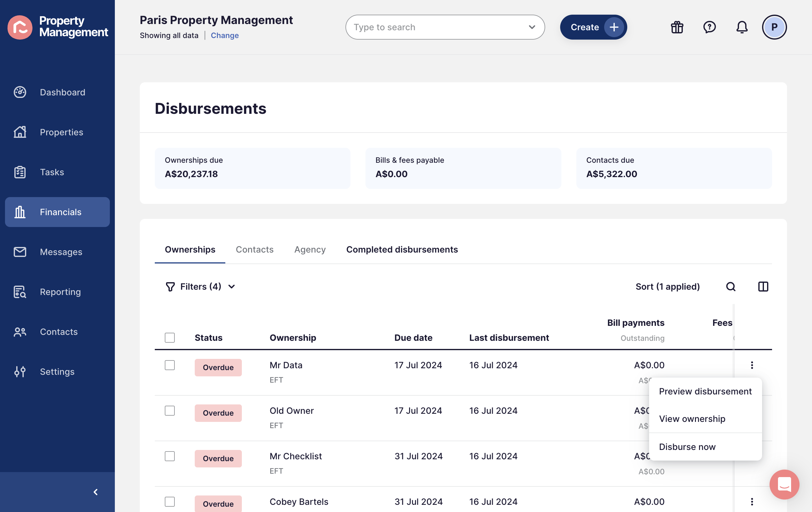Open the gift rewards icon
The height and width of the screenshot is (512, 812).
(677, 27)
